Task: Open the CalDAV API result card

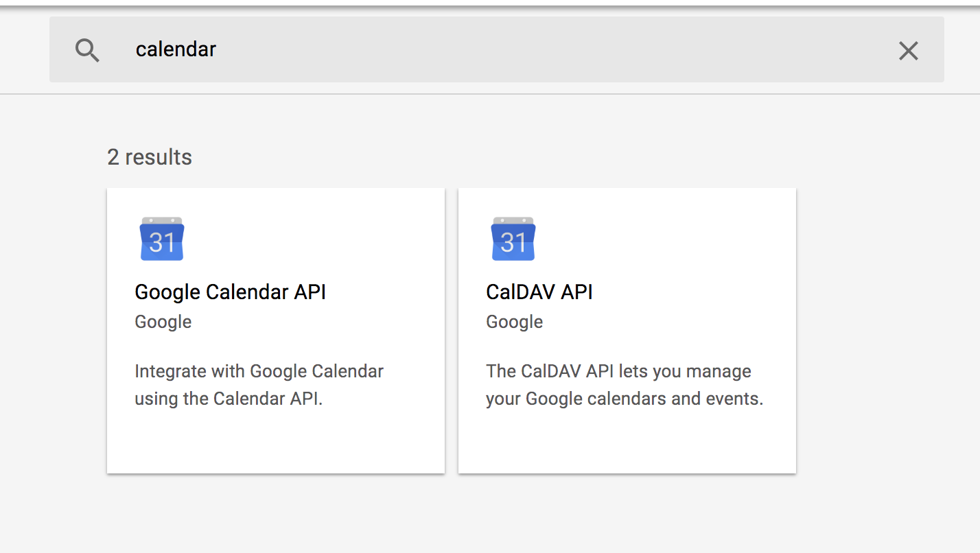Action: point(627,331)
